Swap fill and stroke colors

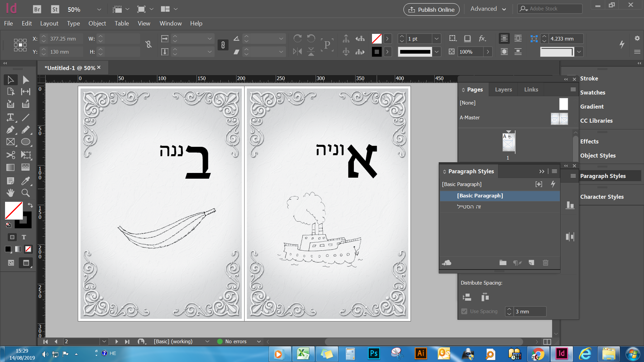30,205
